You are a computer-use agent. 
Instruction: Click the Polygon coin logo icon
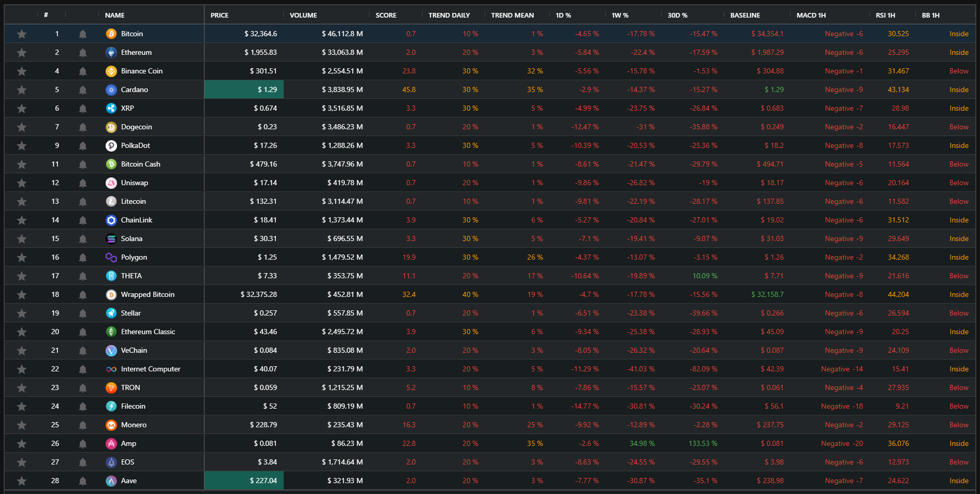click(111, 257)
